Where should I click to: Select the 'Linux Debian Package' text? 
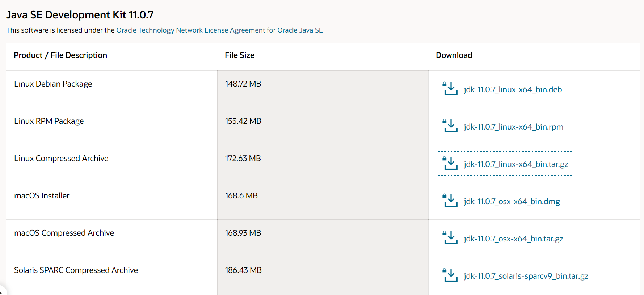point(53,84)
